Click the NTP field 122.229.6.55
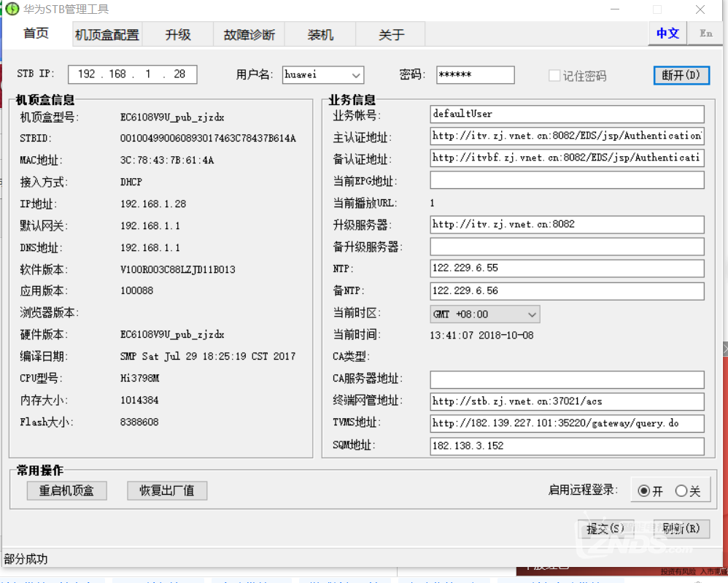The height and width of the screenshot is (583, 728). point(567,269)
